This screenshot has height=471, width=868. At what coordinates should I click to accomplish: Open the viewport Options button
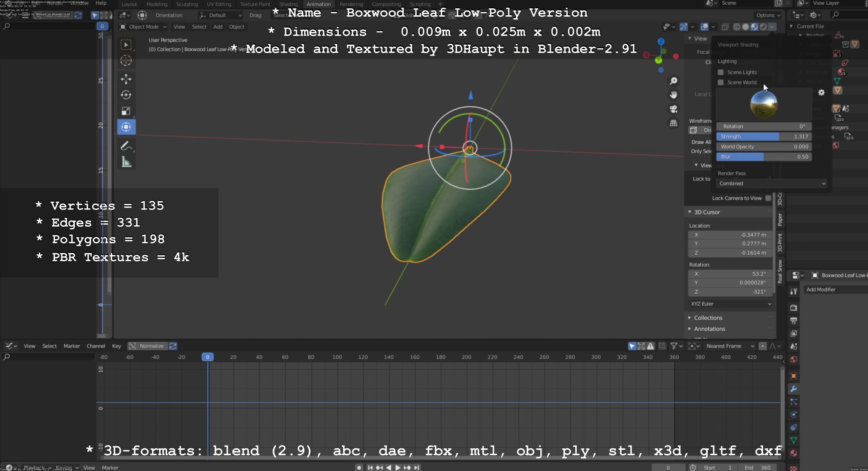pyautogui.click(x=768, y=15)
